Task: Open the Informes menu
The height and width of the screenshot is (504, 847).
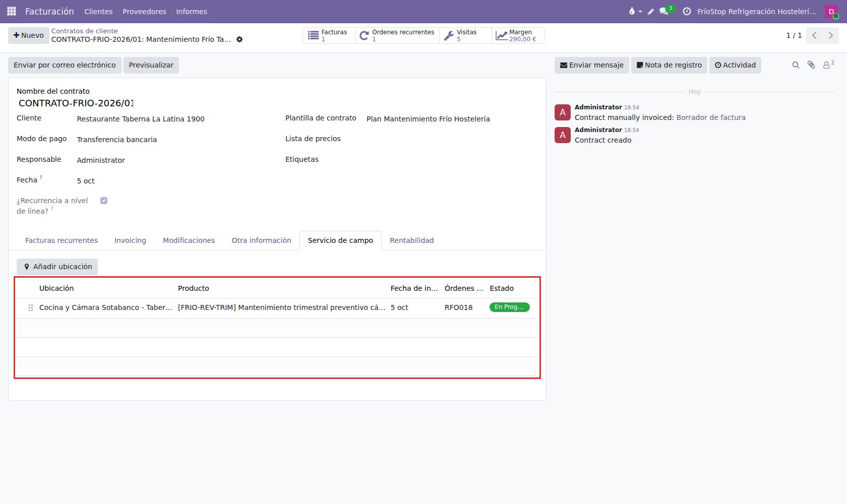Action: tap(192, 11)
